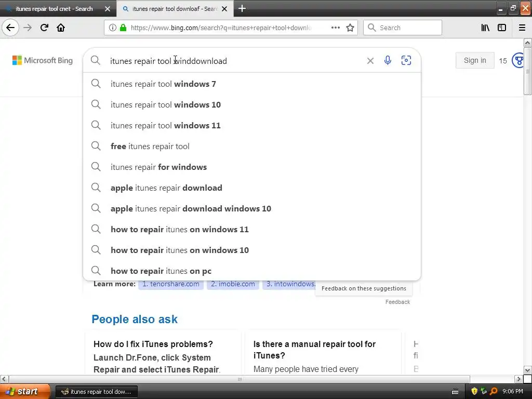This screenshot has height=399, width=532.
Task: Click the magnifier icon in Bing search box
Action: [96, 60]
